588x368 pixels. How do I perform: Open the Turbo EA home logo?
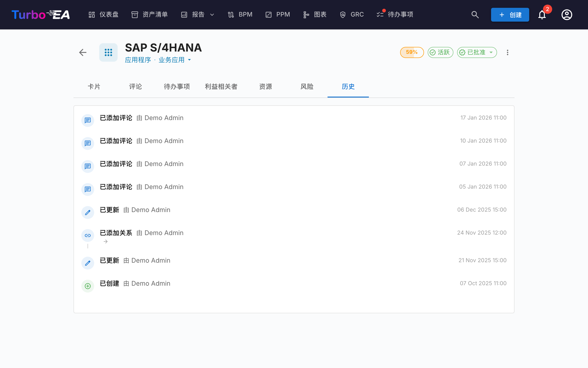point(41,14)
